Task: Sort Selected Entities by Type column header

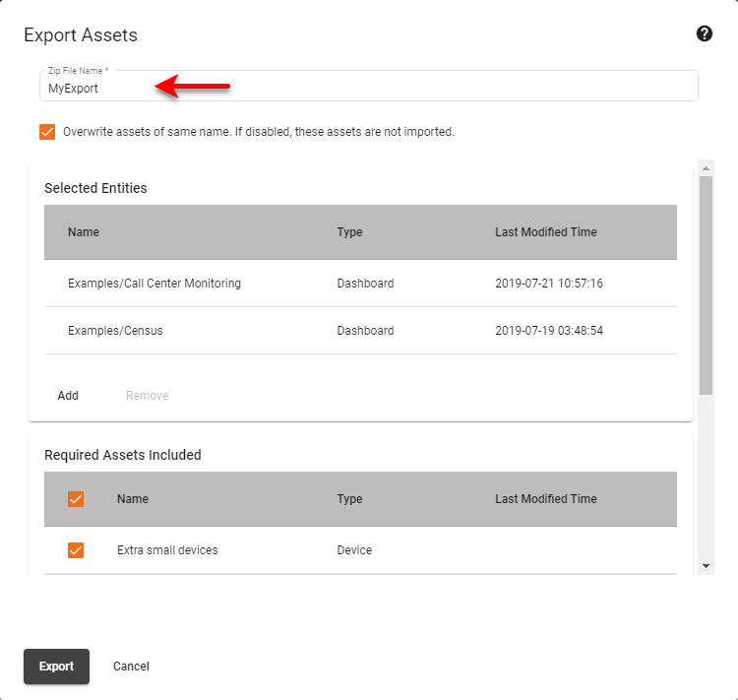Action: pyautogui.click(x=349, y=232)
